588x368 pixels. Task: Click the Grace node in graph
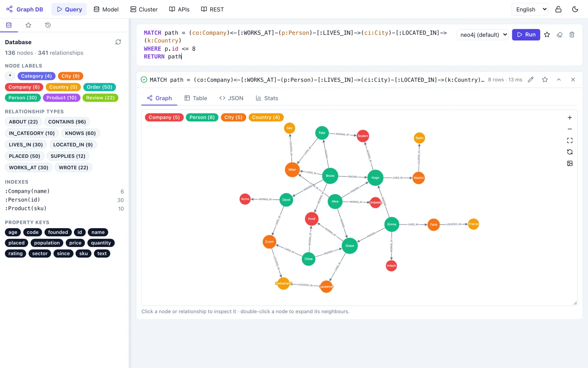(x=350, y=246)
